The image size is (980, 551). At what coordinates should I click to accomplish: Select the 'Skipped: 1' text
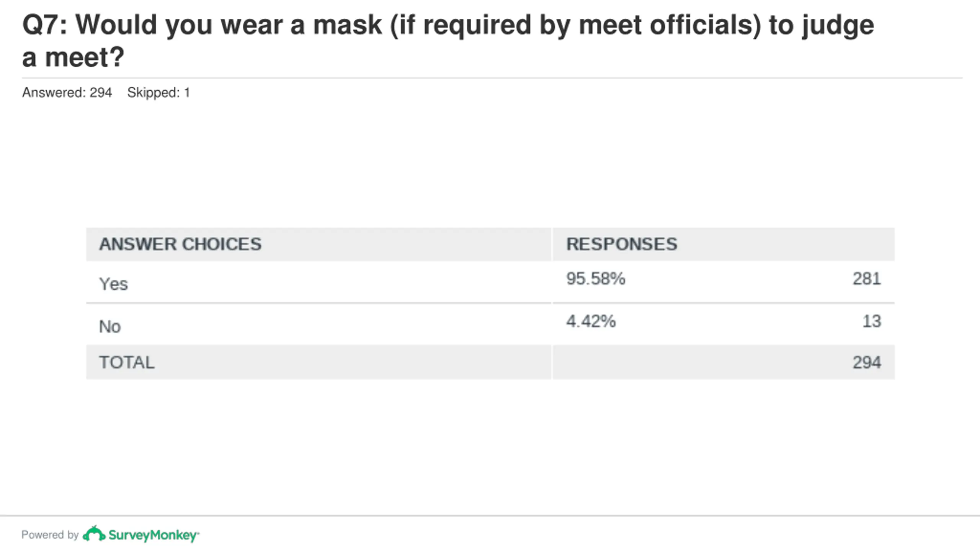click(x=158, y=93)
